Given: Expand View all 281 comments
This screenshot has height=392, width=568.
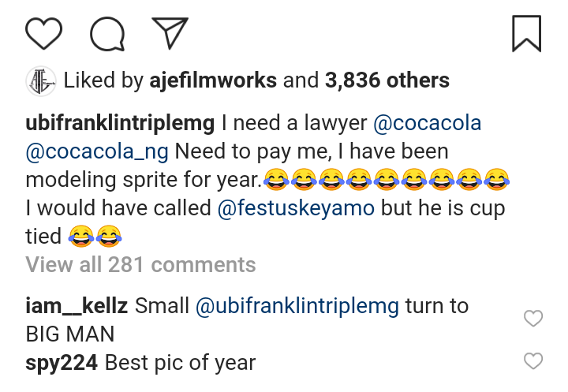Looking at the screenshot, I should point(140,264).
